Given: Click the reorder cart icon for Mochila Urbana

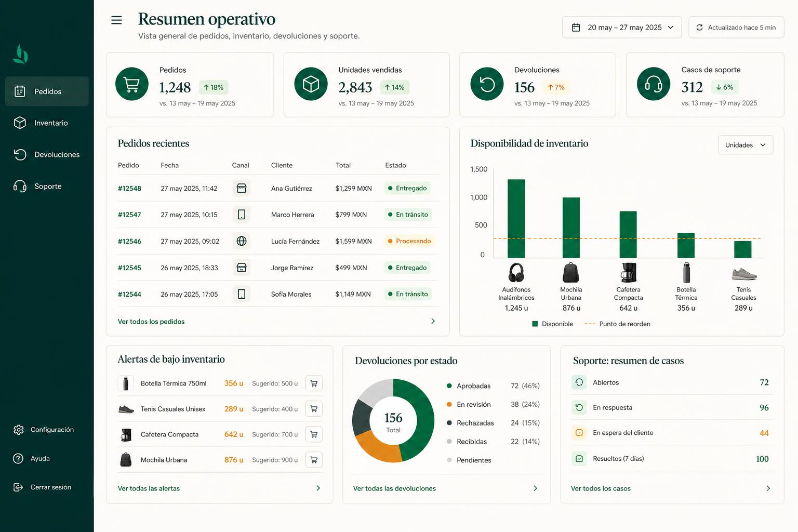Looking at the screenshot, I should (314, 460).
